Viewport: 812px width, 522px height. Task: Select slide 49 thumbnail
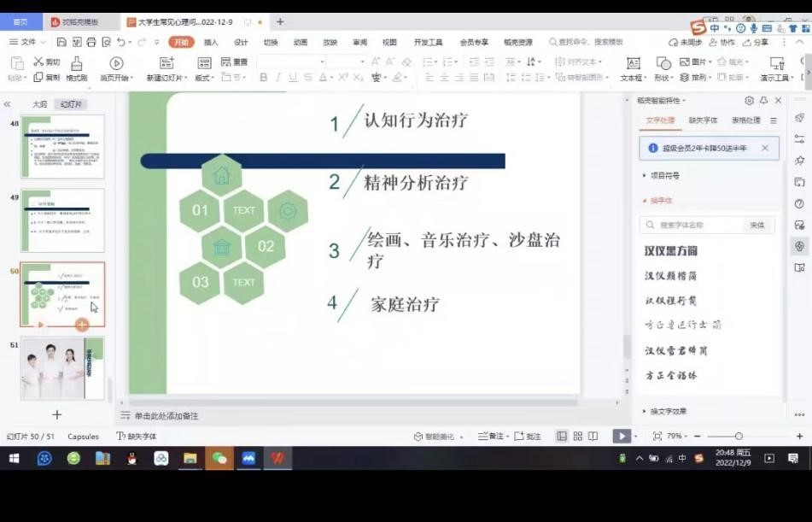62,220
